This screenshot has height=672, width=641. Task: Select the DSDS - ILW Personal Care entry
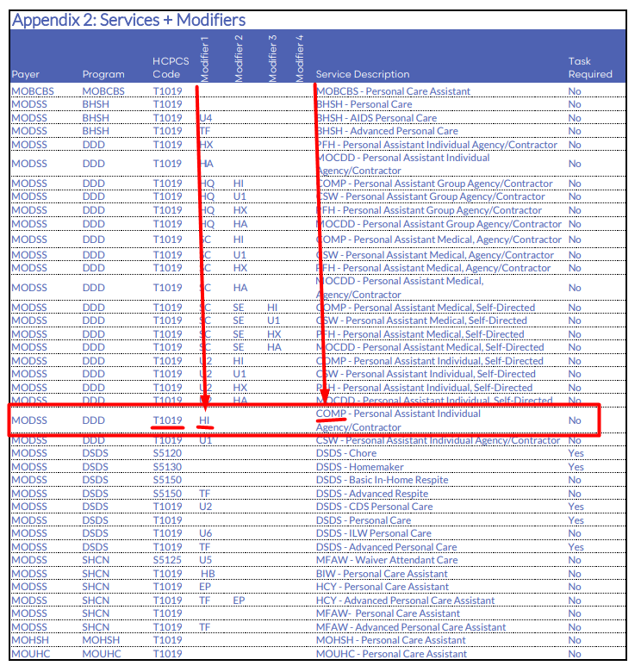(x=375, y=534)
